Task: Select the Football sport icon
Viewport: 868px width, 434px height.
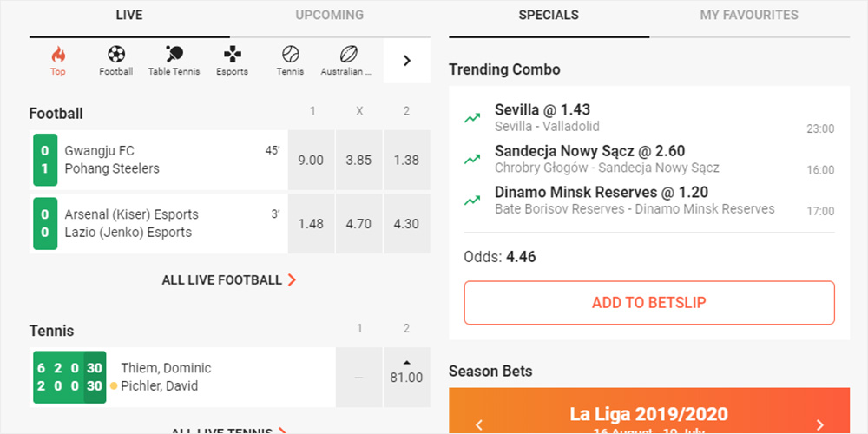Action: [116, 54]
